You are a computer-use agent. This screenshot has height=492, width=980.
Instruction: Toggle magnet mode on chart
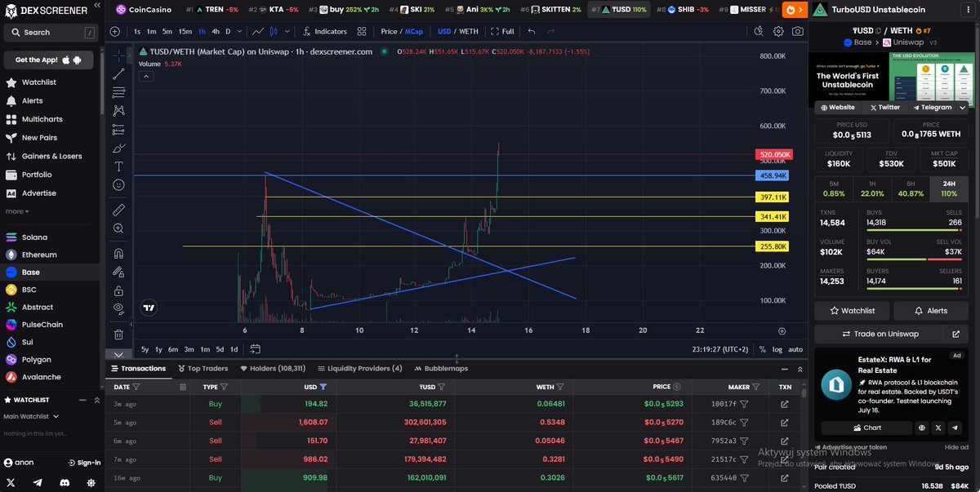tap(119, 253)
